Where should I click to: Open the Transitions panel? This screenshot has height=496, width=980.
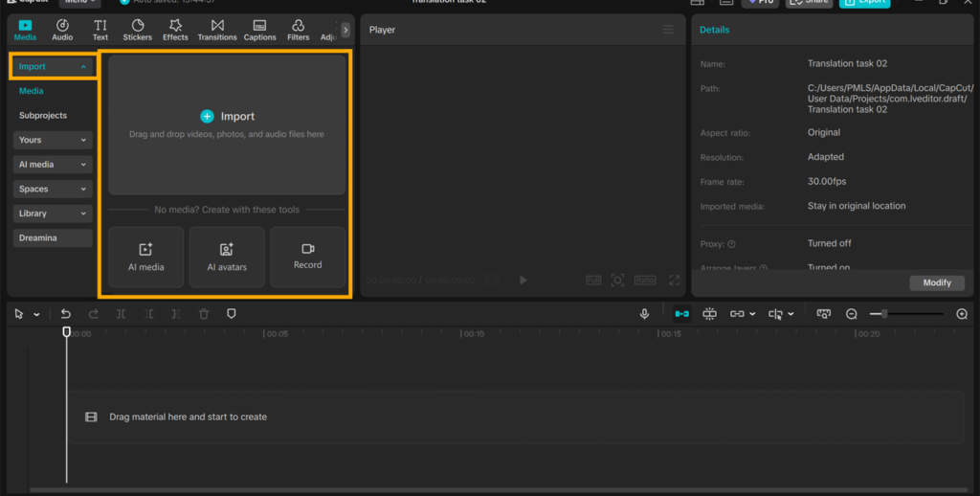coord(217,30)
